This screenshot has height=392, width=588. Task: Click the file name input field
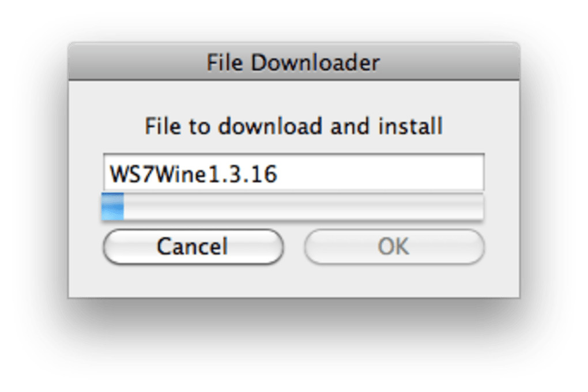click(x=293, y=173)
